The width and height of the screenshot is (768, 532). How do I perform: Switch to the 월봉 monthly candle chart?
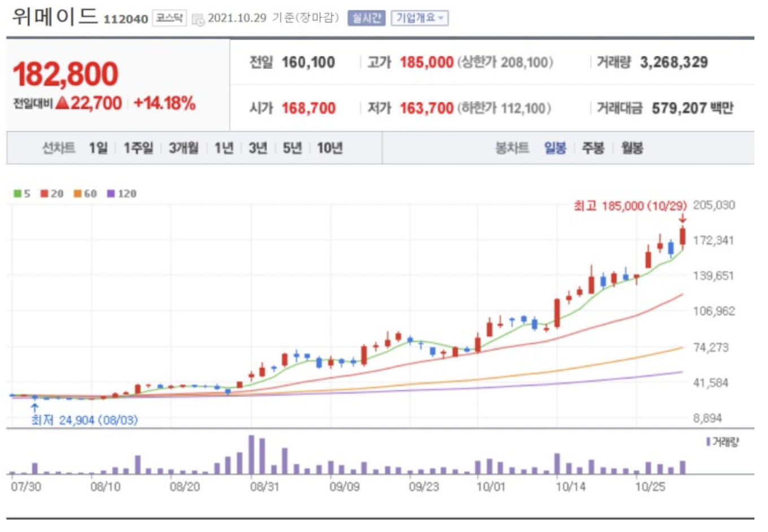tap(632, 148)
